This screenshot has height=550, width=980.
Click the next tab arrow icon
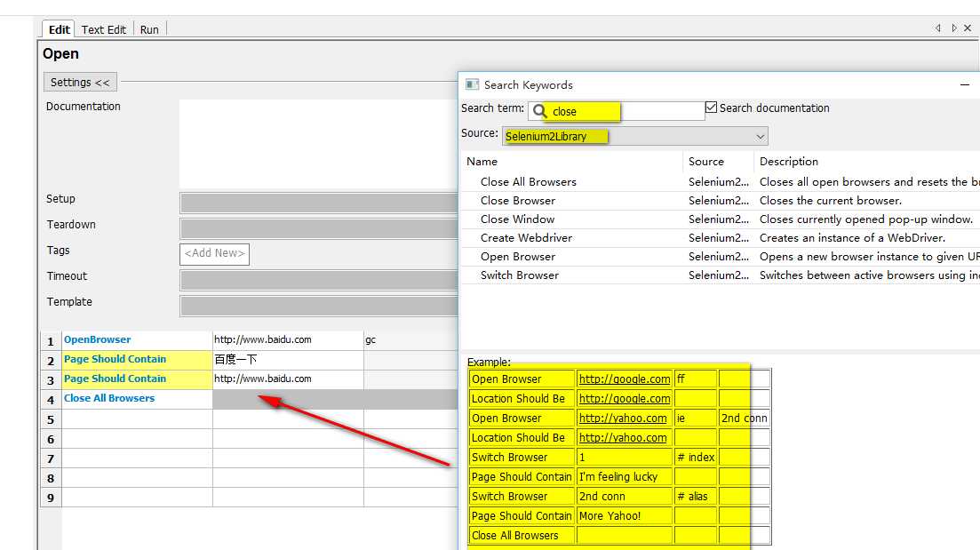[x=953, y=28]
